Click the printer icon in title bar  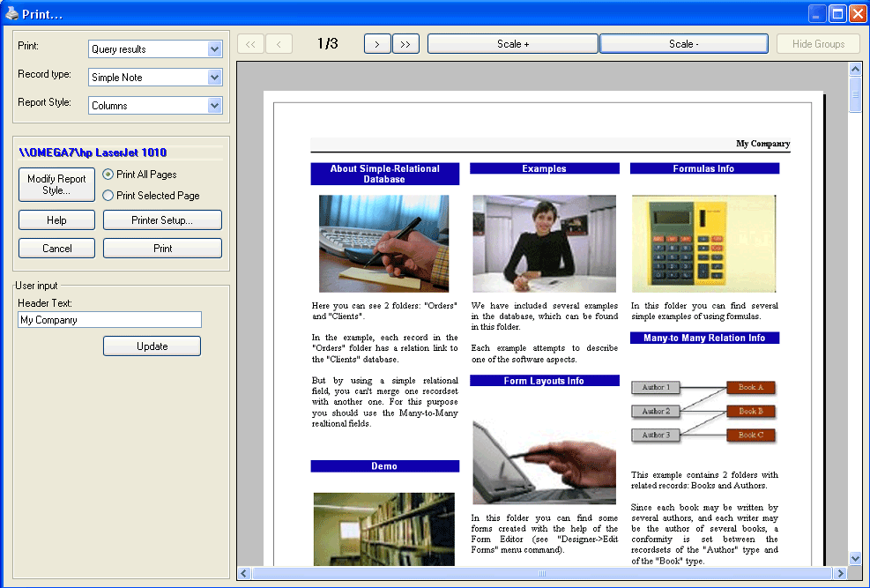click(x=11, y=13)
